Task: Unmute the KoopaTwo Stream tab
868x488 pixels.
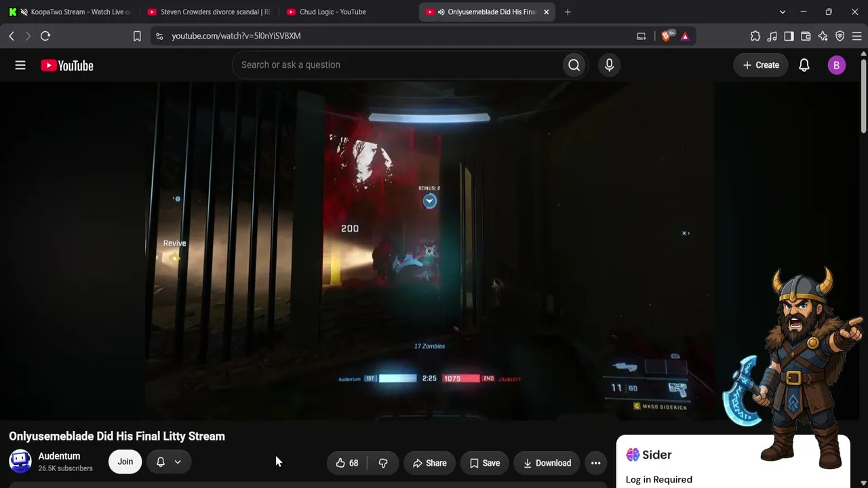Action: (x=24, y=12)
